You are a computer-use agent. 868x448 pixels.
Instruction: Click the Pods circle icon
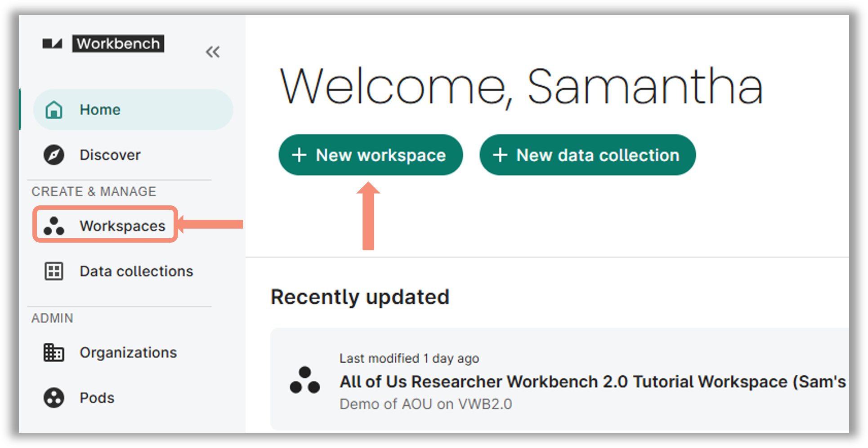pos(54,398)
